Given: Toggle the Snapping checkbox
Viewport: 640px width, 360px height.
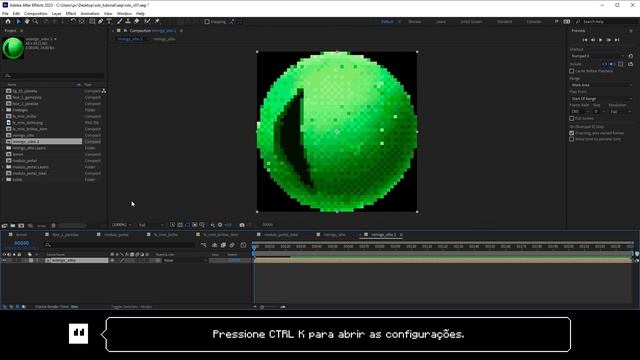Looking at the screenshot, I should point(207,22).
